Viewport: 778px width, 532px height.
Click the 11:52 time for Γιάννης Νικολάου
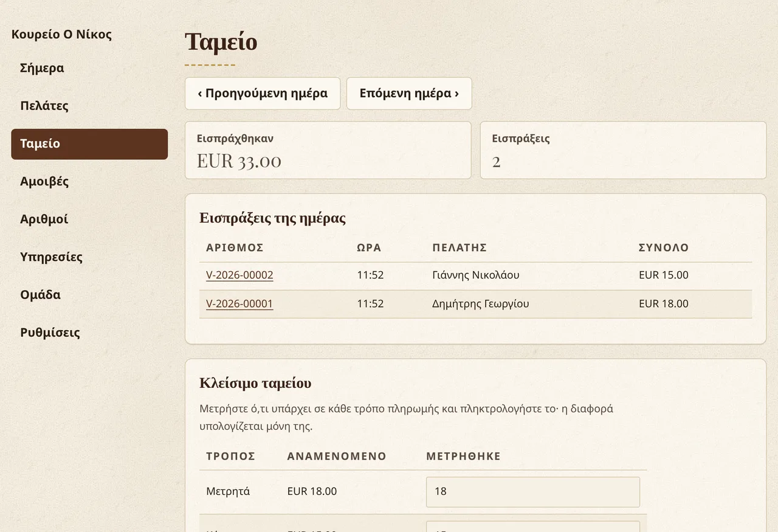370,275
